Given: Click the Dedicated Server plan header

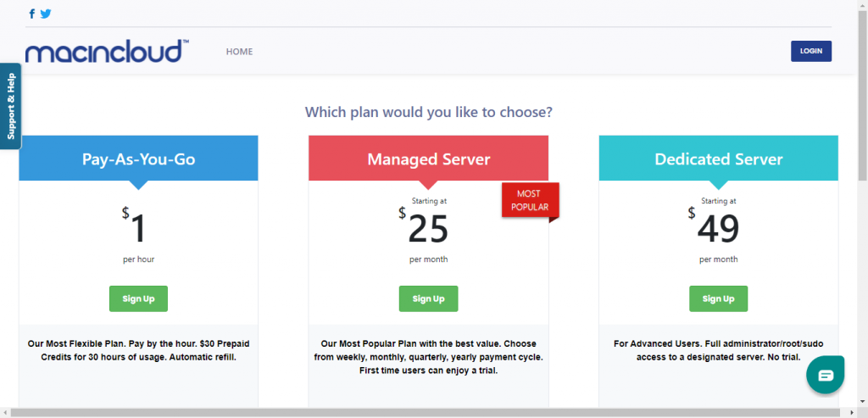Looking at the screenshot, I should pos(719,159).
